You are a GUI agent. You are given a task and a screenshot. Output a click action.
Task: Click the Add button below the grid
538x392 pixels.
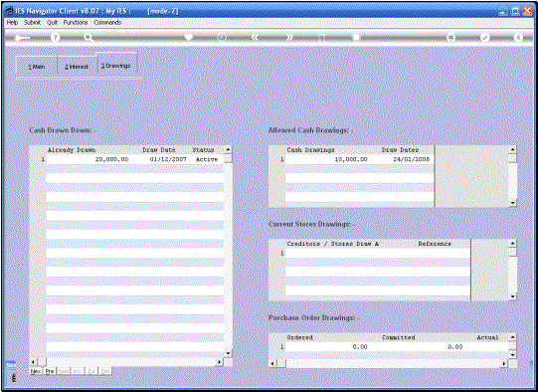click(64, 371)
